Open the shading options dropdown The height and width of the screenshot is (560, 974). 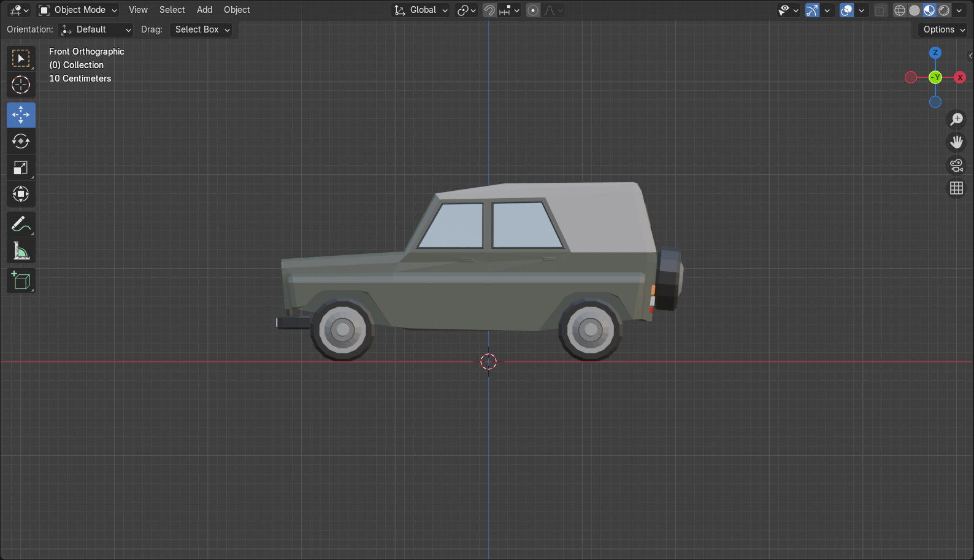[959, 10]
